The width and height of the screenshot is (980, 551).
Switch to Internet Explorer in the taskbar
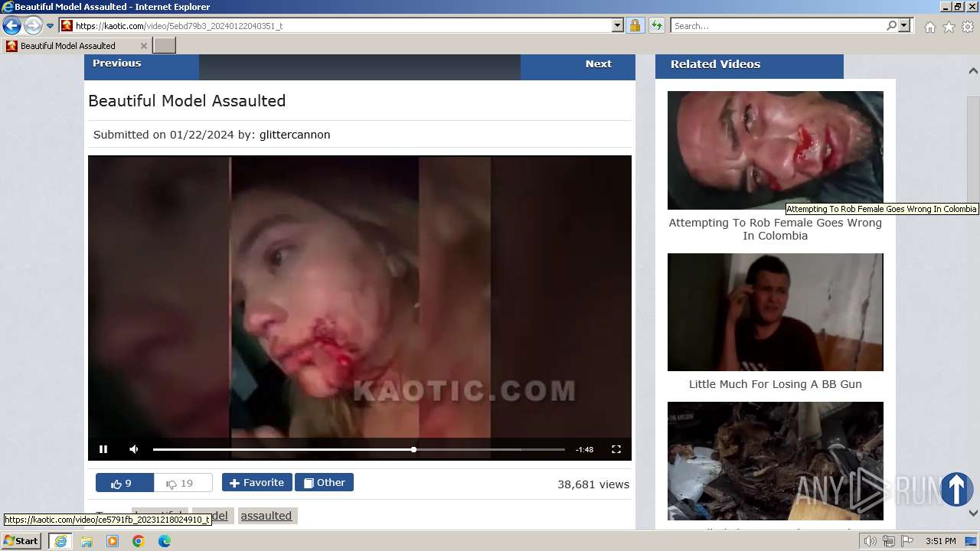60,541
